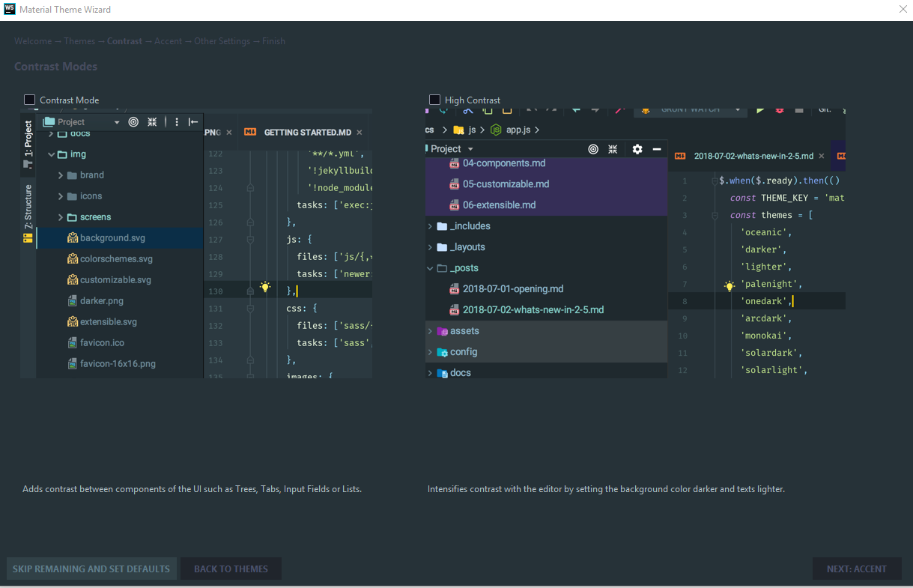Image resolution: width=913 pixels, height=588 pixels.
Task: Click locate target icon in High Contrast preview
Action: point(593,149)
